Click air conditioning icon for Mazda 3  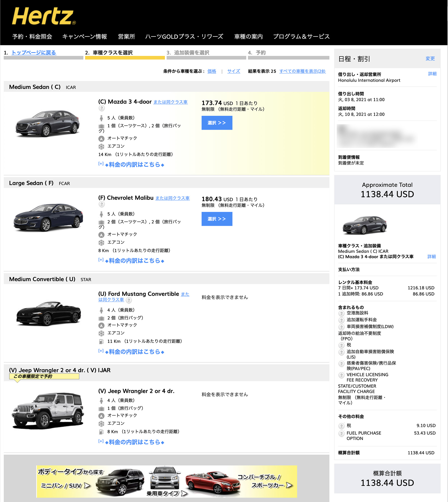click(101, 146)
